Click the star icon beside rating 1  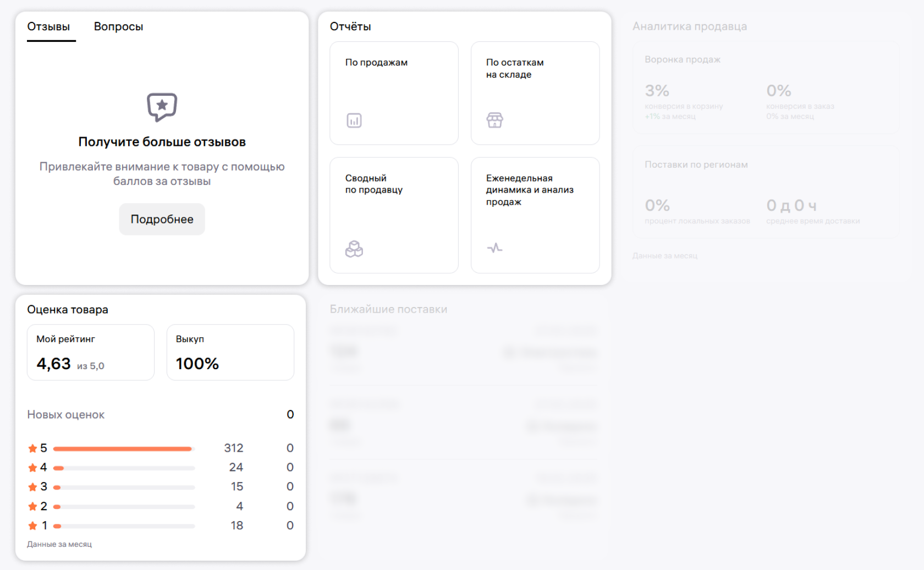coord(32,525)
